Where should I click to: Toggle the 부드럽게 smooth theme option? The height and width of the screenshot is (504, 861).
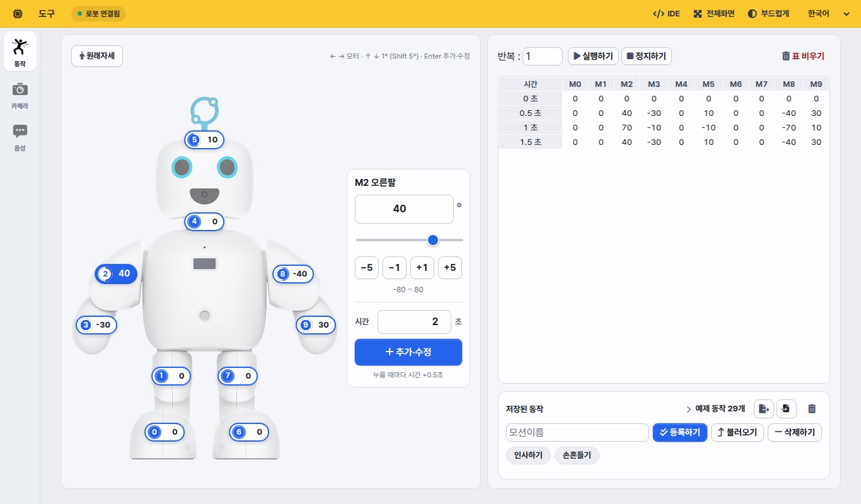tap(768, 13)
